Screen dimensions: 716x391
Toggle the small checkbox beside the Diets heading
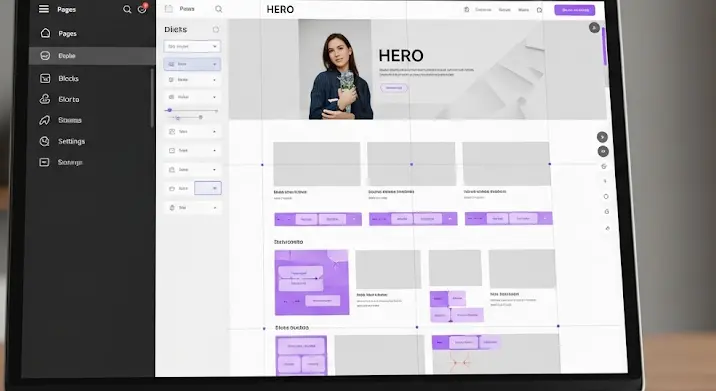216,30
